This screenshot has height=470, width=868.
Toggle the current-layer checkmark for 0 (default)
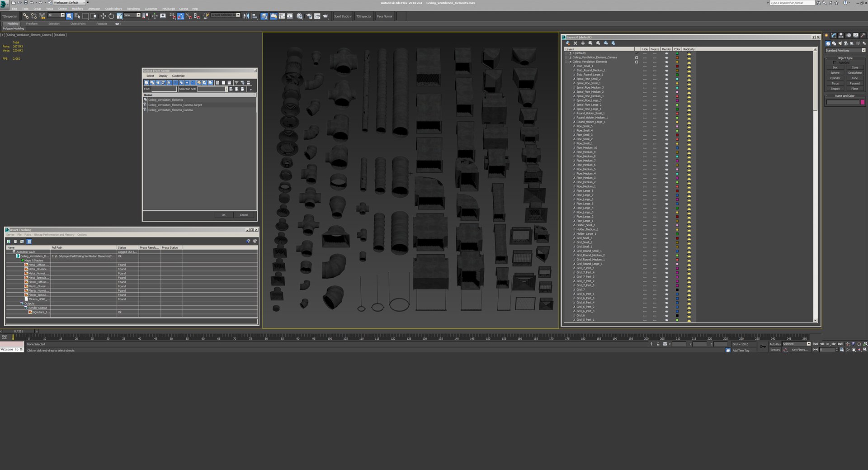[x=637, y=53]
